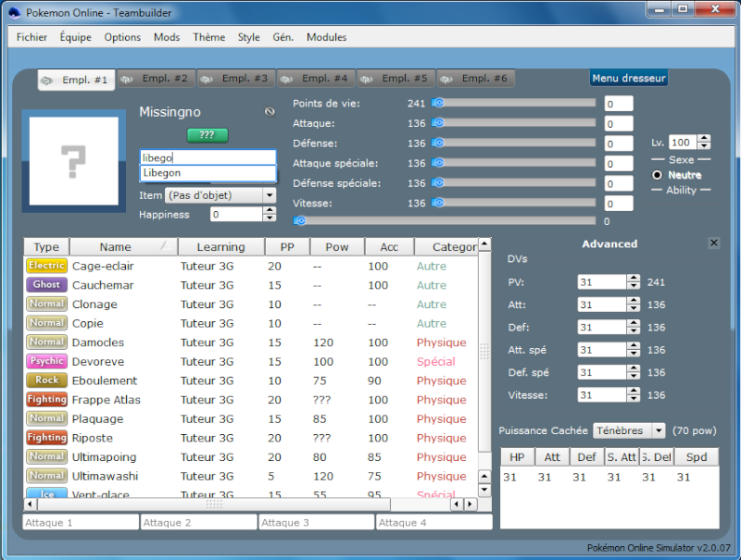741x560 pixels.
Task: Sort moves by the Pow column header
Action: point(337,247)
